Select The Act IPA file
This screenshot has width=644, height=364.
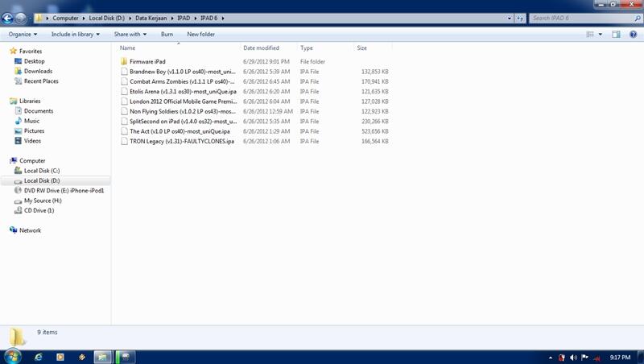tap(180, 131)
